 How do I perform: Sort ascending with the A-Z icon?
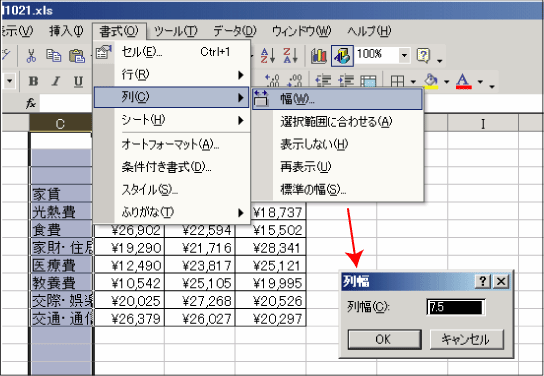click(268, 55)
